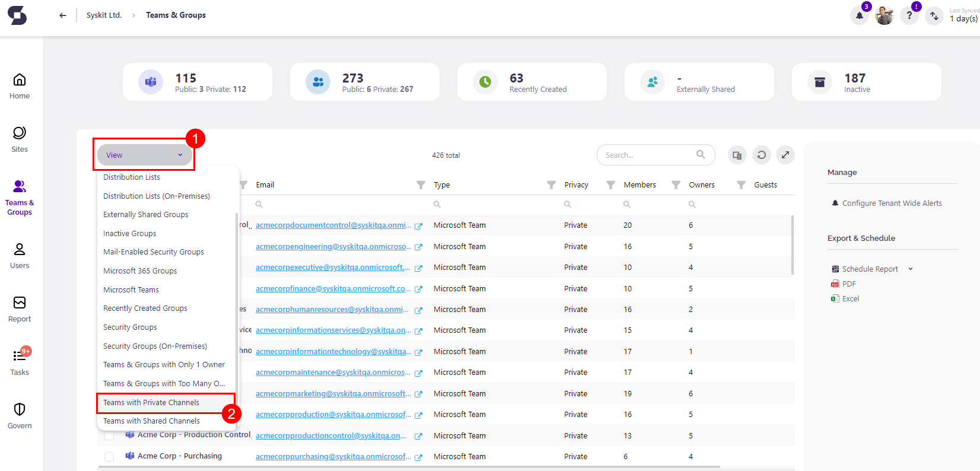Click the Syskit logo icon
Viewport: 980px width, 471px height.
click(17, 15)
